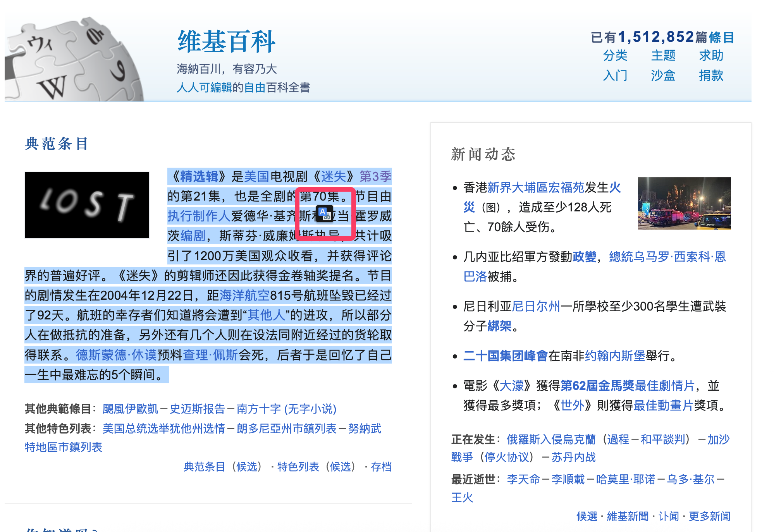
Task: Click the 海洋航空 link in article text
Action: click(x=244, y=295)
